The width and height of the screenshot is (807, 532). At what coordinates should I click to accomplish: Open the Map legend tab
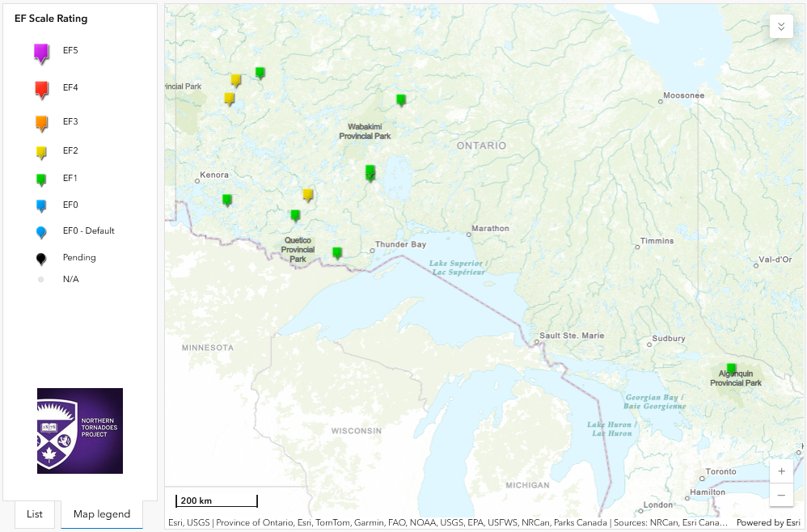tap(101, 514)
